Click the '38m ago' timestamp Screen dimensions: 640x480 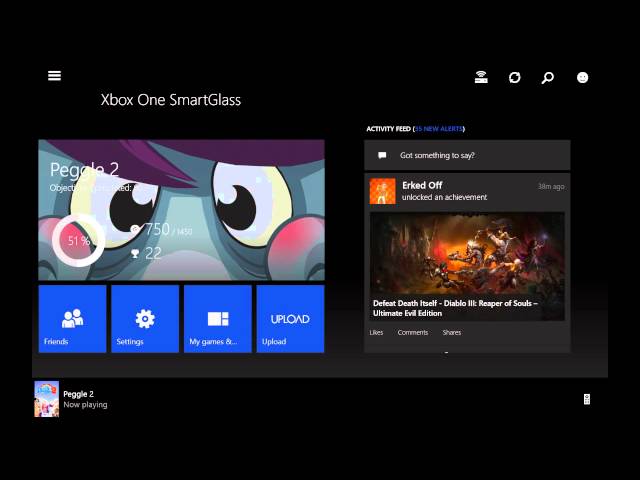551,187
